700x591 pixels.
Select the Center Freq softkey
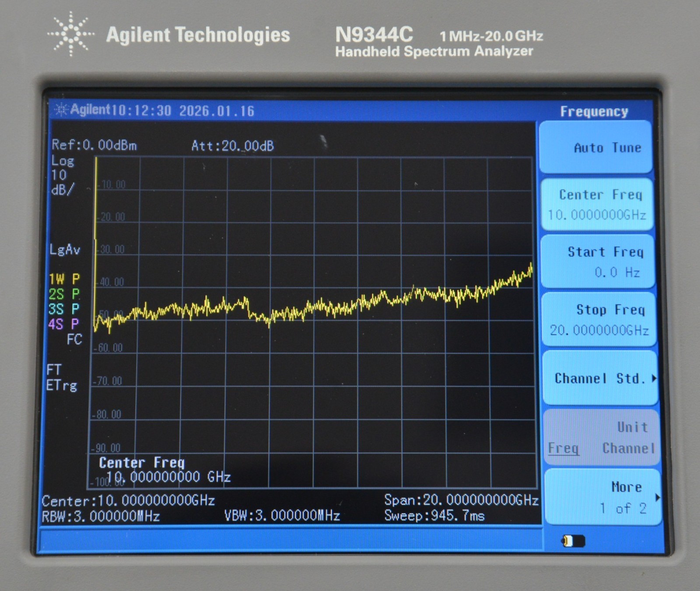point(597,204)
